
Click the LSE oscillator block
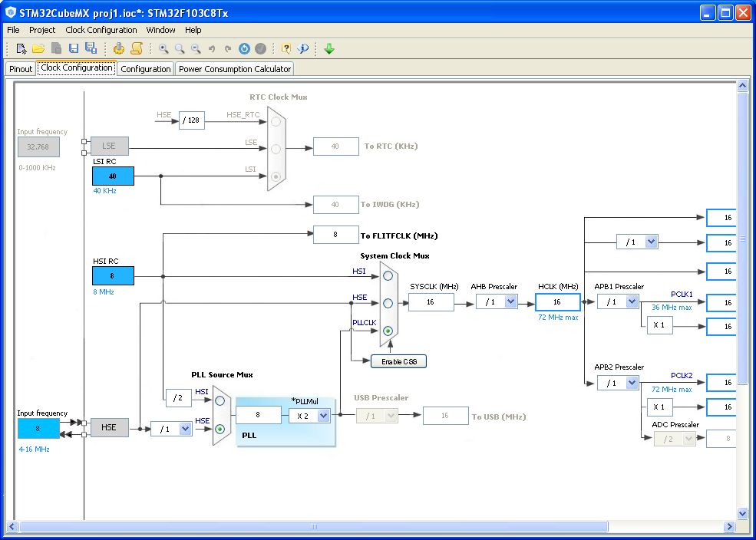109,146
